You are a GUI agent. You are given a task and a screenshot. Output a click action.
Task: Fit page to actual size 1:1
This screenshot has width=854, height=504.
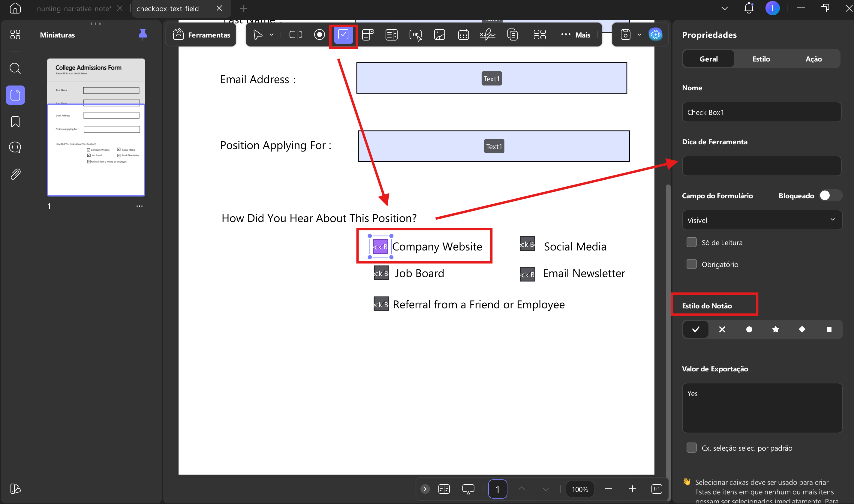[x=657, y=489]
